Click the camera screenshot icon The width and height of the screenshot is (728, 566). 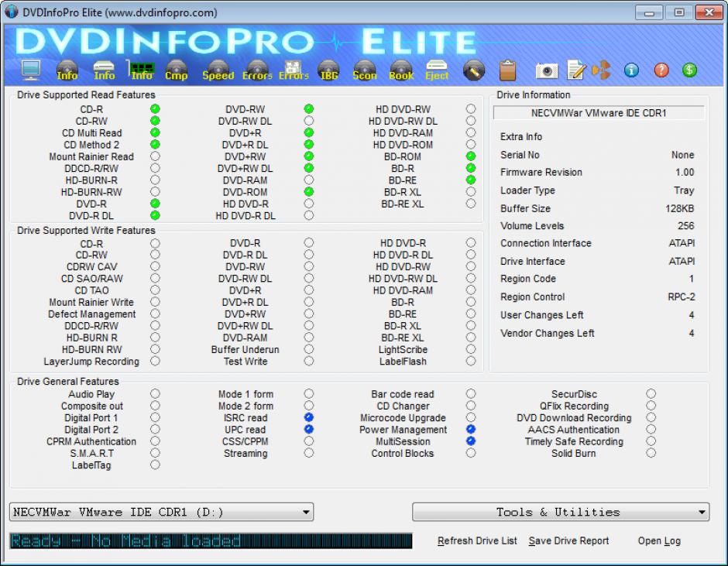(547, 70)
